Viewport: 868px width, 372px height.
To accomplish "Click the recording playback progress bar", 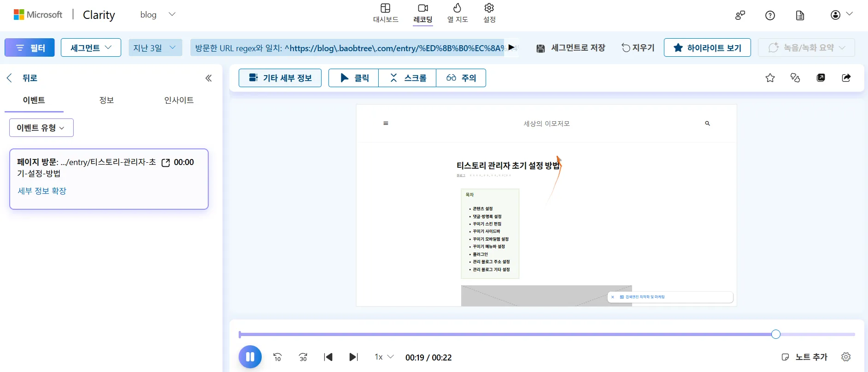I will click(x=547, y=334).
